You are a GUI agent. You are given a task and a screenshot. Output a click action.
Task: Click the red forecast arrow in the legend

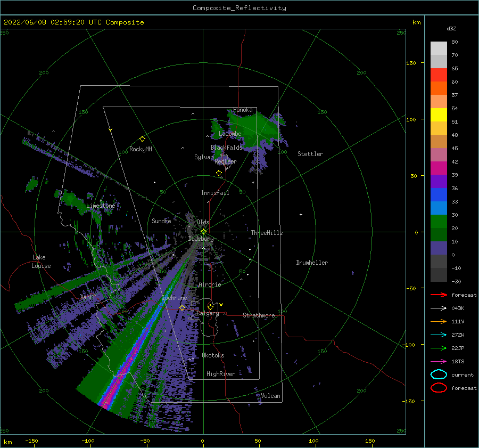point(439,295)
